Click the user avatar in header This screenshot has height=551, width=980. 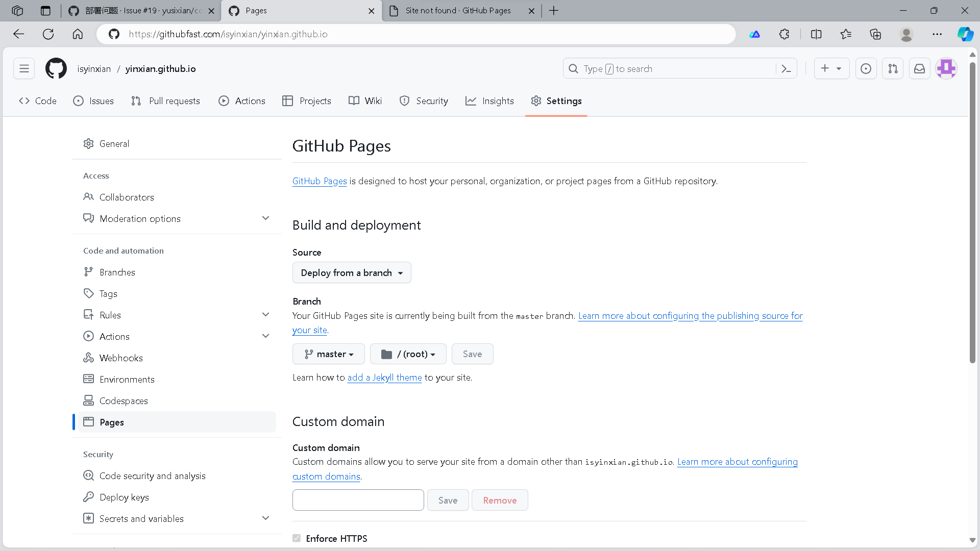coord(946,68)
